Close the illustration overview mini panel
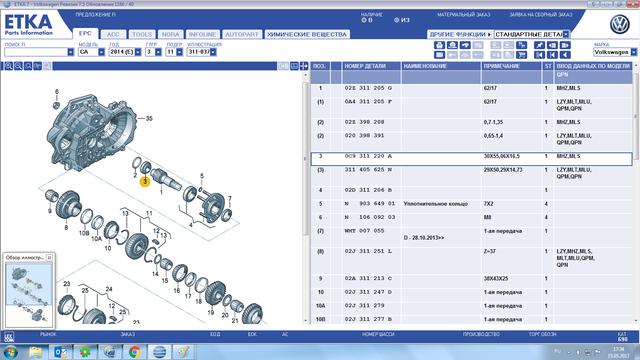The height and width of the screenshot is (360, 640). pos(49,258)
